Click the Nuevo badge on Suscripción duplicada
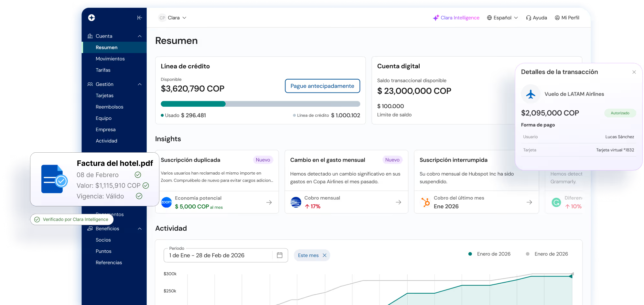 tap(263, 160)
